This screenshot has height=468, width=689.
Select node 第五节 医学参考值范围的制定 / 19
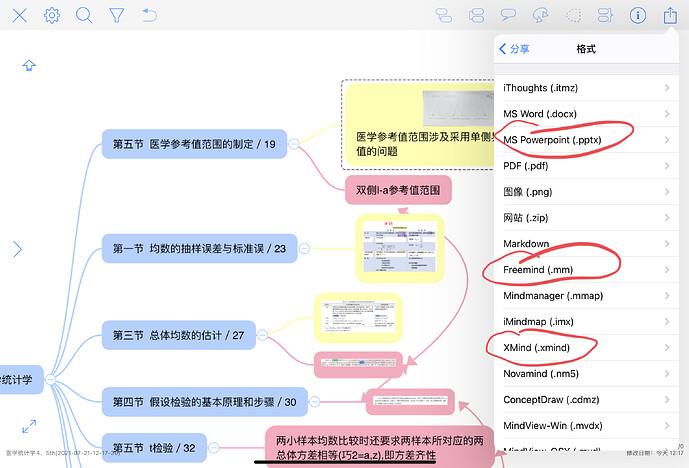[194, 144]
